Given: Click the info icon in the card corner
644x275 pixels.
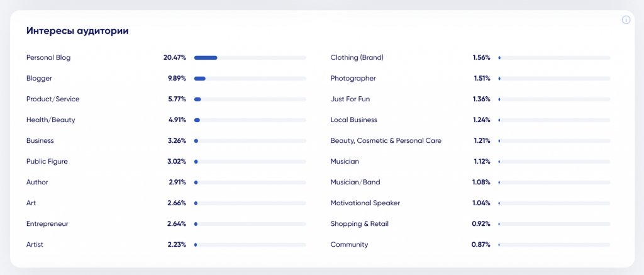Looking at the screenshot, I should coord(626,20).
